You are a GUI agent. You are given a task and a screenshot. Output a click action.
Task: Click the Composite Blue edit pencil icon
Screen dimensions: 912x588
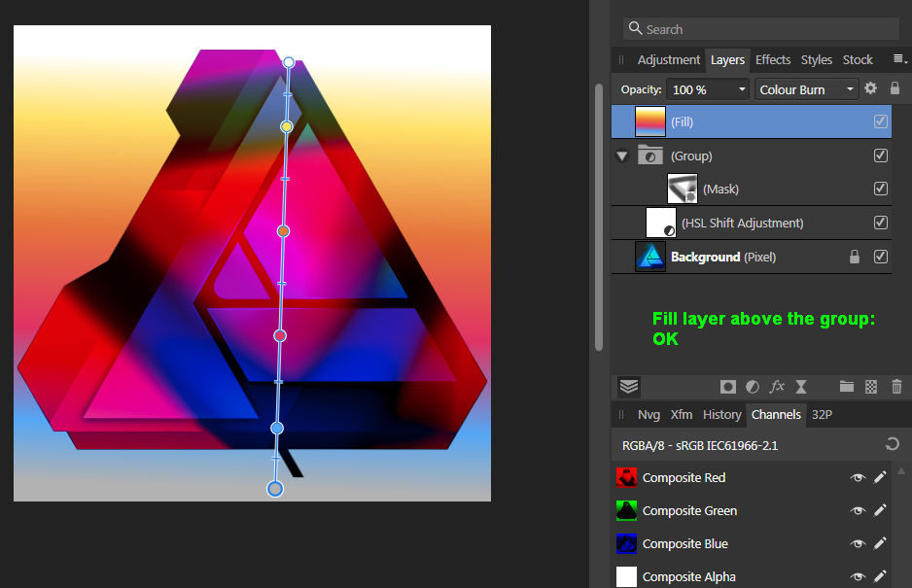(880, 543)
